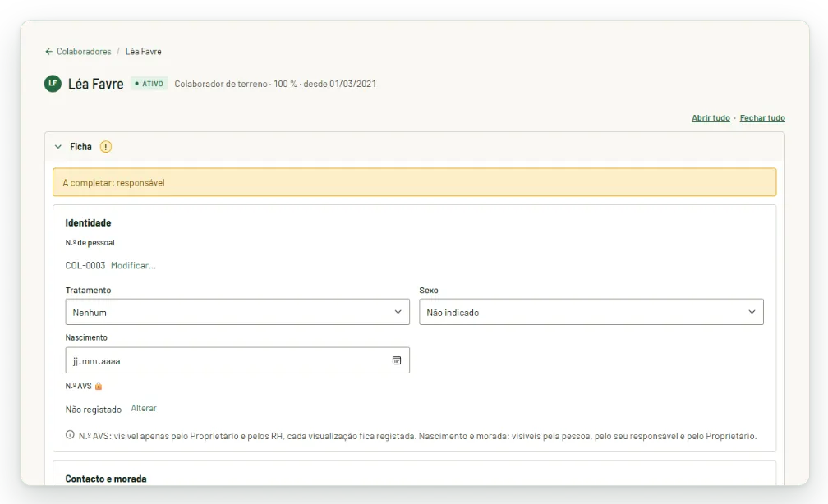Open the Tratamento dropdown
This screenshot has width=828, height=504.
(x=237, y=312)
